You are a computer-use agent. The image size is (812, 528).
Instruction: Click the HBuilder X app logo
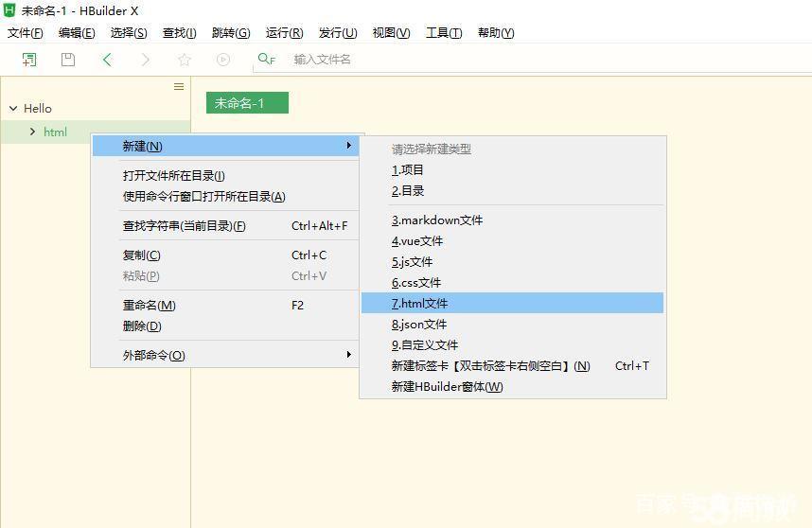pyautogui.click(x=9, y=9)
